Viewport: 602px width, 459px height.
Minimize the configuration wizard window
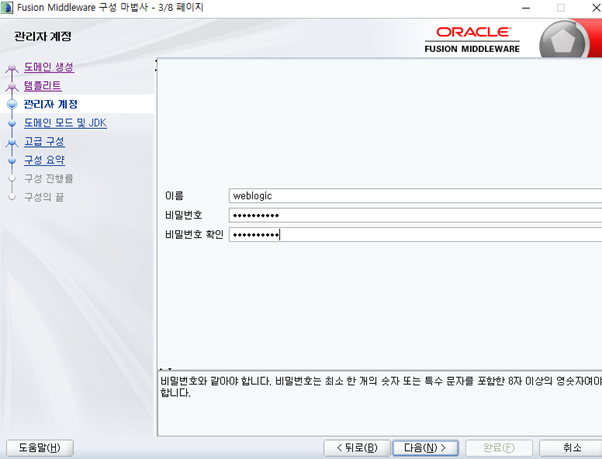coord(526,8)
